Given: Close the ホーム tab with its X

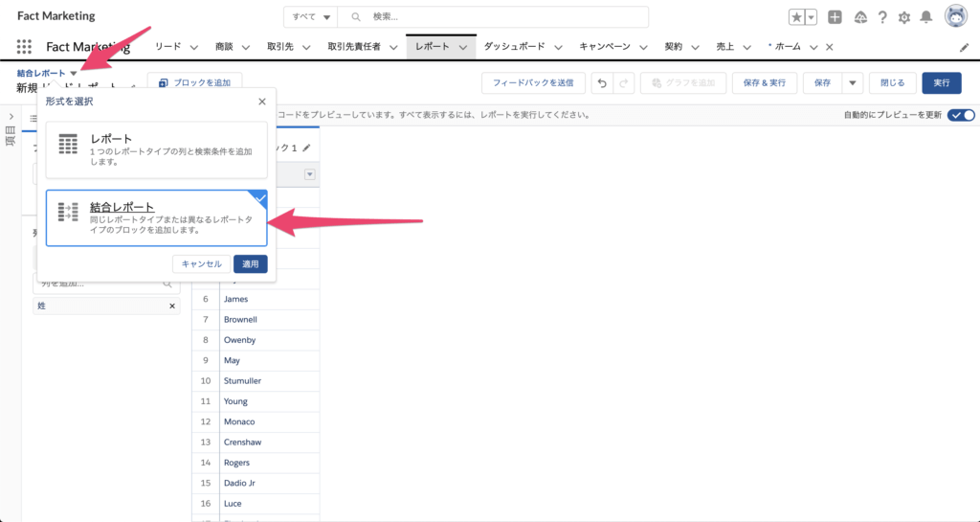Looking at the screenshot, I should pyautogui.click(x=830, y=47).
